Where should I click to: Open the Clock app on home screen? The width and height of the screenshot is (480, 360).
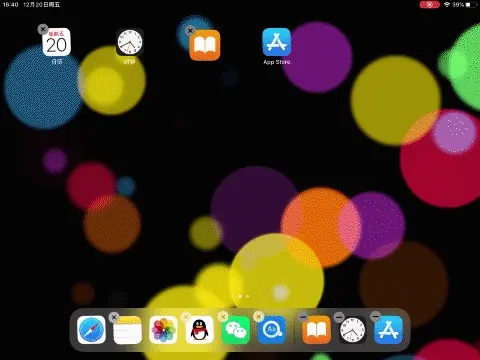[130, 42]
